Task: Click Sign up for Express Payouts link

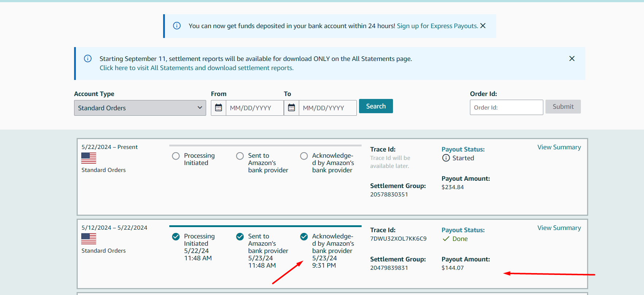Action: pos(437,26)
